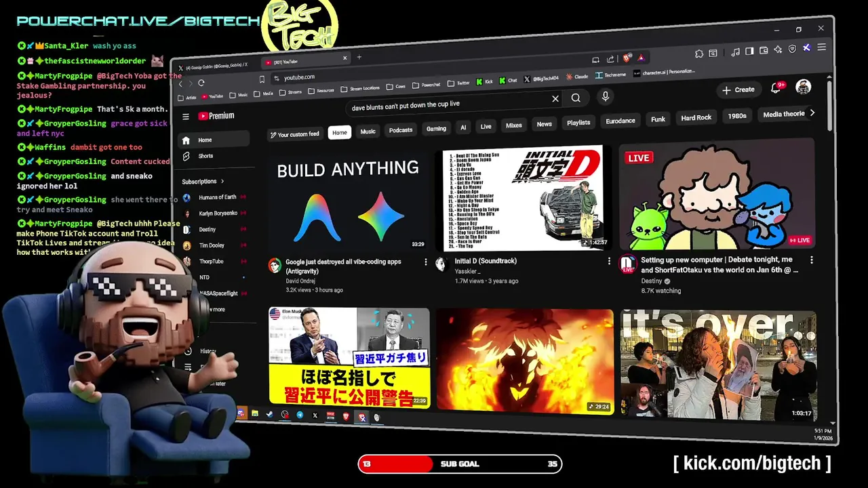This screenshot has height=488, width=868.
Task: Open options for the Antigravity video
Action: coord(426,262)
